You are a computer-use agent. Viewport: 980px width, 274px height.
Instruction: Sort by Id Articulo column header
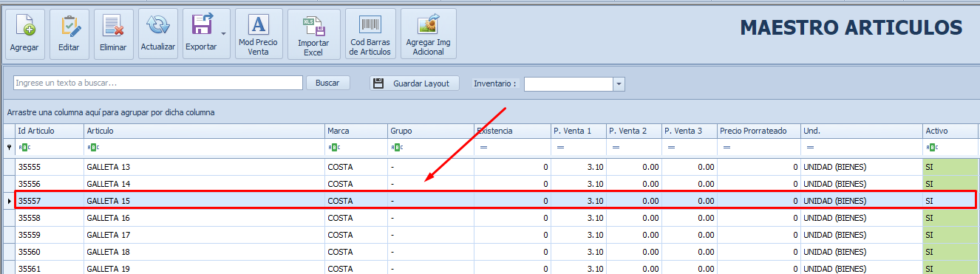click(50, 131)
